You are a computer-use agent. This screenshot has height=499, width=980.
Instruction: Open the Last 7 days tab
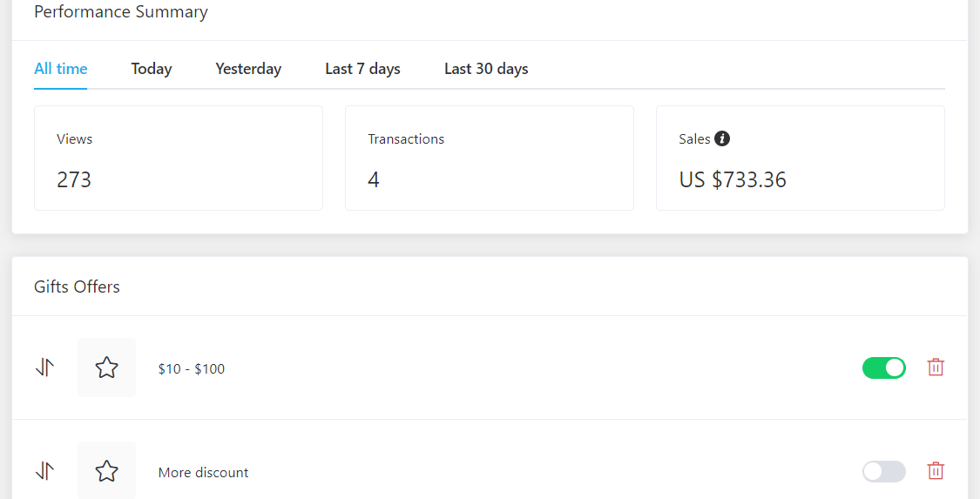[362, 69]
